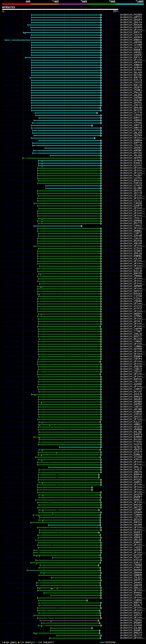Click hit label UniRef100_P41567

click(131, 175)
